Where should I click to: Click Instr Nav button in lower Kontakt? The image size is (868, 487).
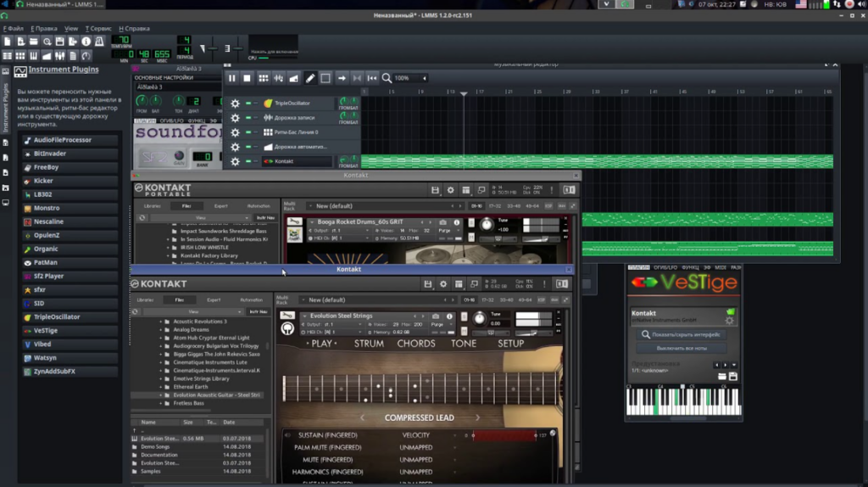pyautogui.click(x=258, y=312)
